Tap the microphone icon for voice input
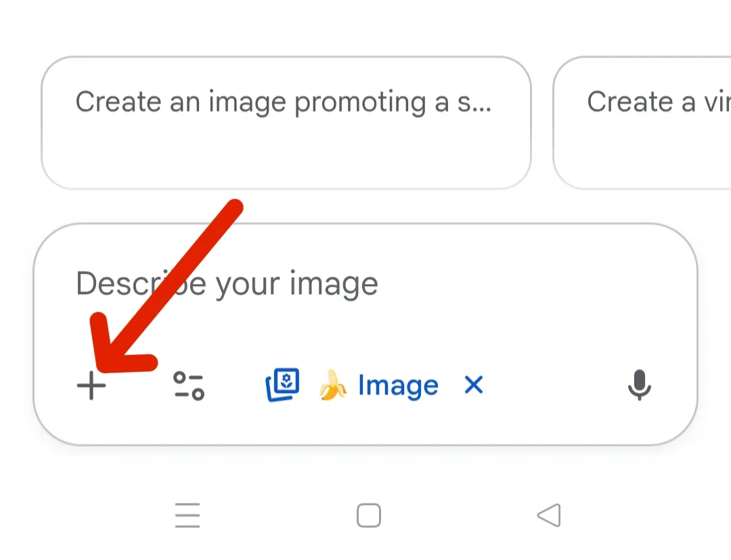 [x=640, y=386]
